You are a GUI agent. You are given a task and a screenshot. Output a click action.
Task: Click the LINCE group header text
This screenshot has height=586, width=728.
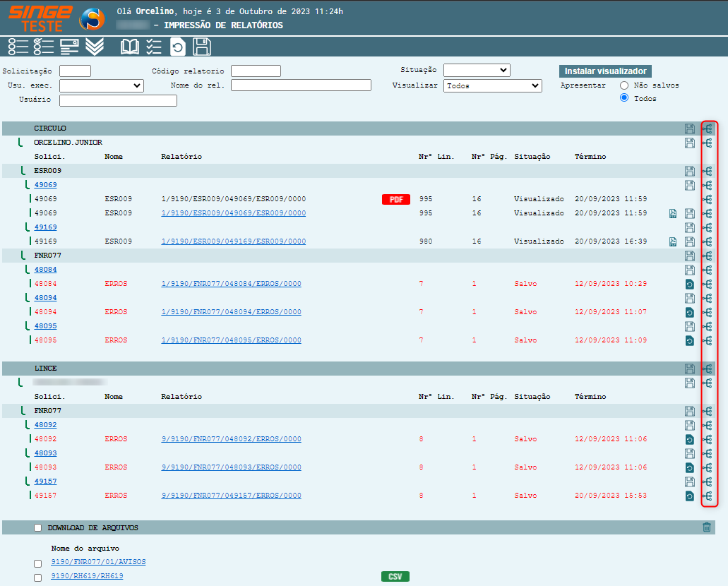tap(45, 369)
